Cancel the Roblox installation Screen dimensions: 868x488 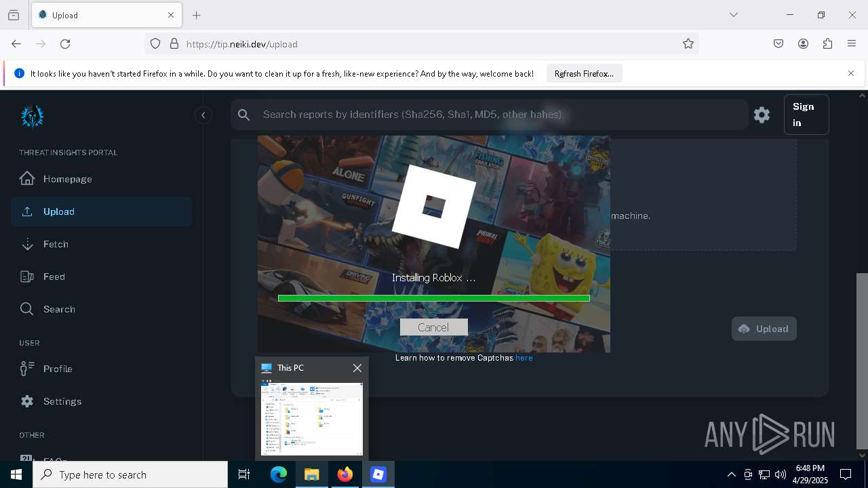tap(433, 327)
